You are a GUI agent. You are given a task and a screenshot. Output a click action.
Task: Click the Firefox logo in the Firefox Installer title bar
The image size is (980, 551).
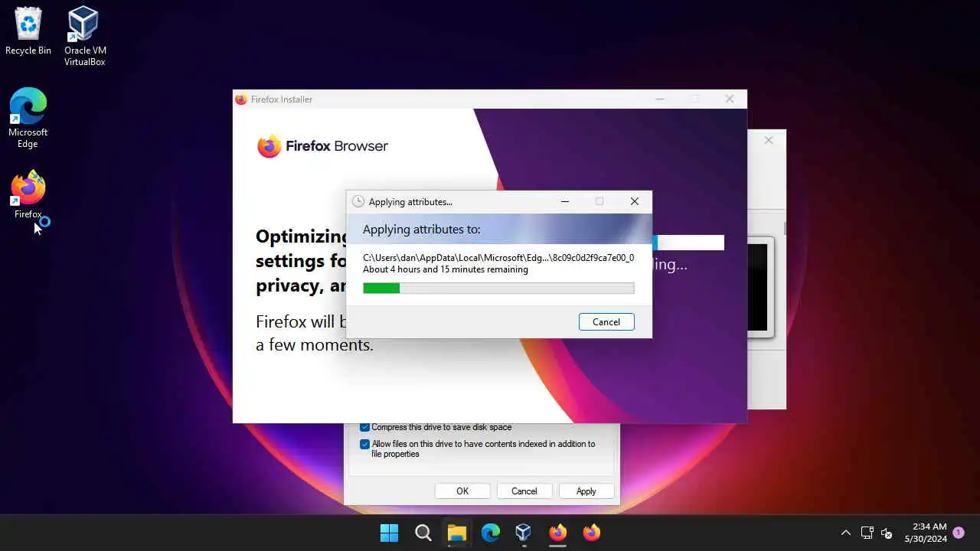[x=241, y=99]
